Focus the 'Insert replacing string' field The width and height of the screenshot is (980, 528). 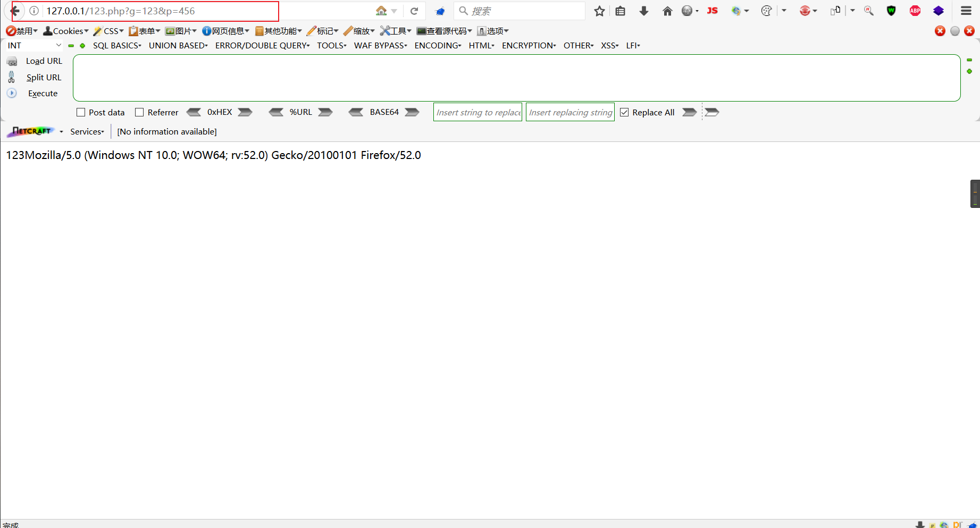click(570, 112)
